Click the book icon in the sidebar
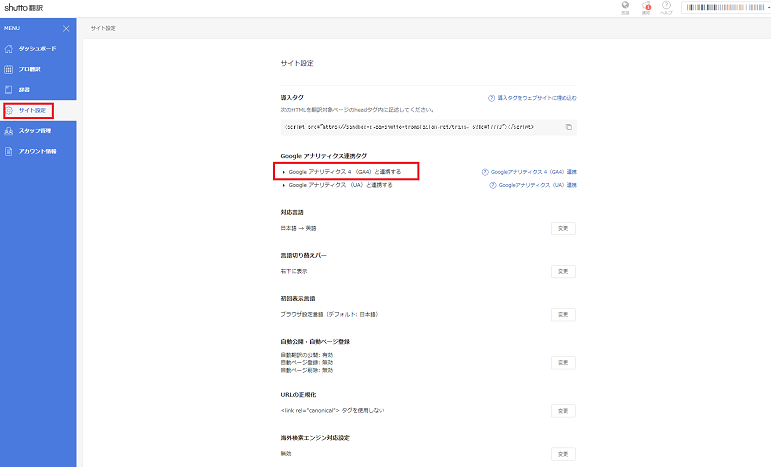Image resolution: width=780 pixels, height=467 pixels. coord(8,90)
